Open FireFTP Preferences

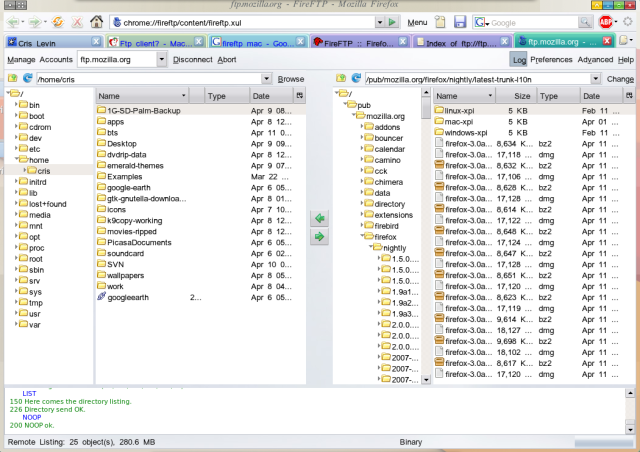click(551, 60)
